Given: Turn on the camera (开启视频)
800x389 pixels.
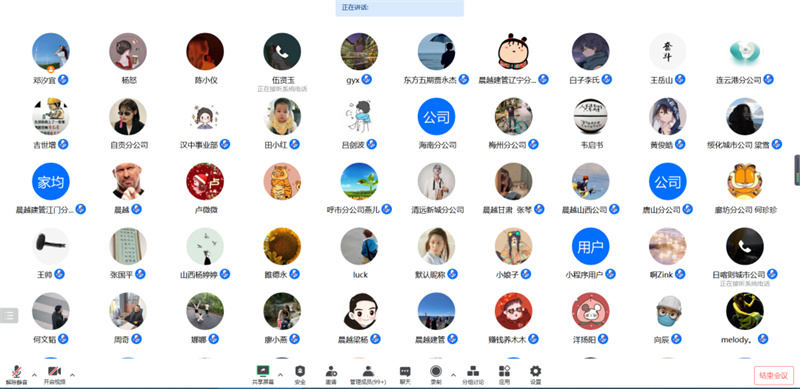Looking at the screenshot, I should (55, 375).
